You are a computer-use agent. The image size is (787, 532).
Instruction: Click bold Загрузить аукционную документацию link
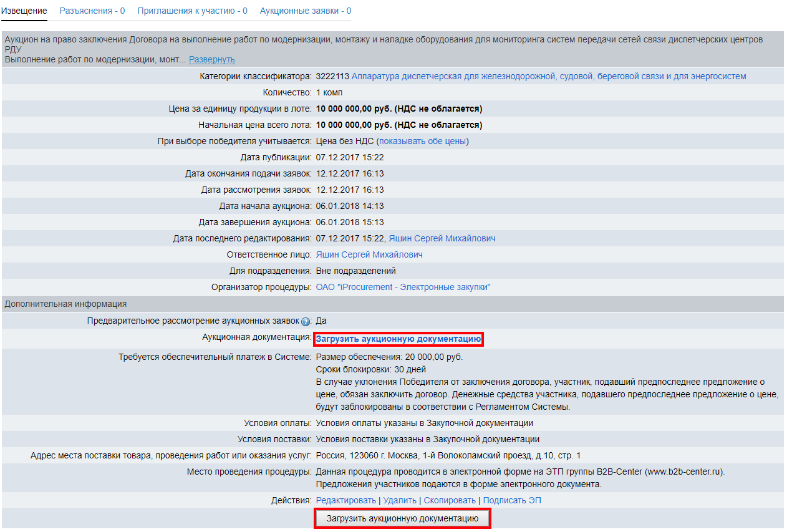398,339
